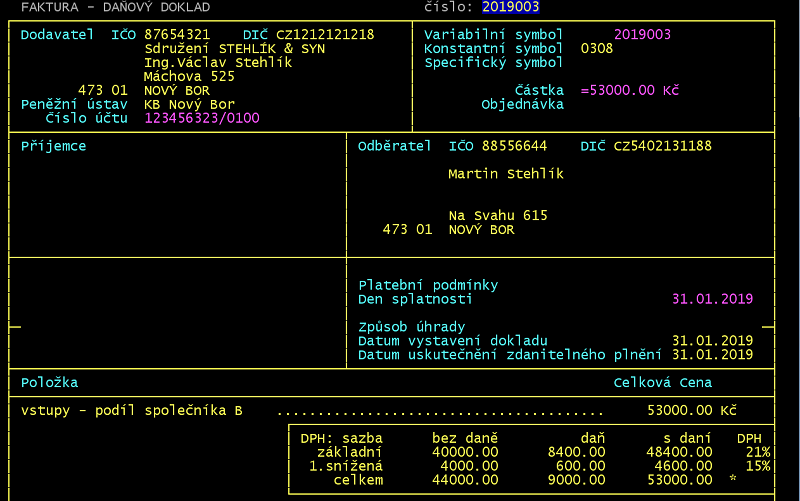Click the supplier street Máchova 525
The width and height of the screenshot is (800, 501).
(x=189, y=76)
